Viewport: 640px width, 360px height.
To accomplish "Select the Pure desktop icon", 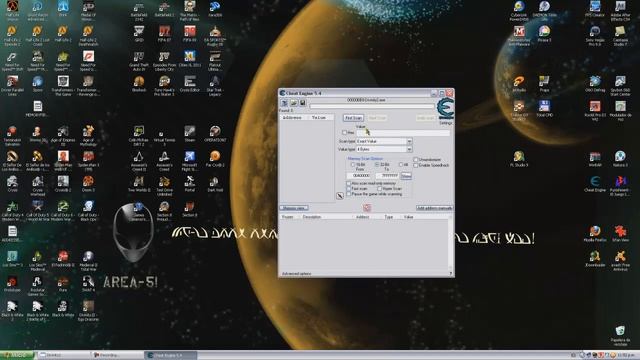I will point(63,284).
